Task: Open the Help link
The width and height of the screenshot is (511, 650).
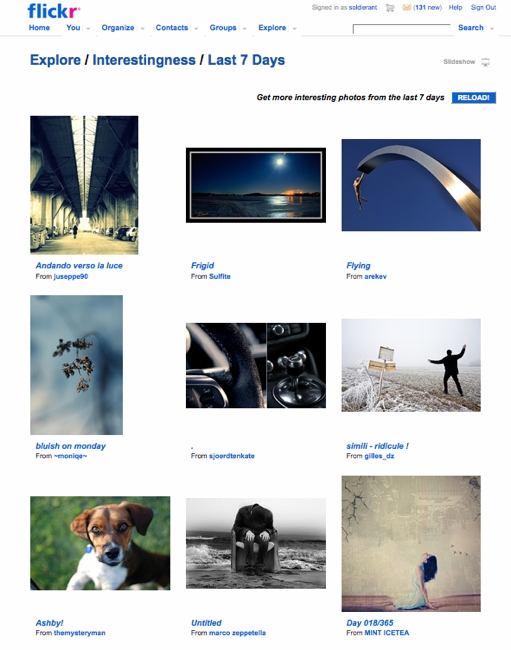Action: pos(455,7)
